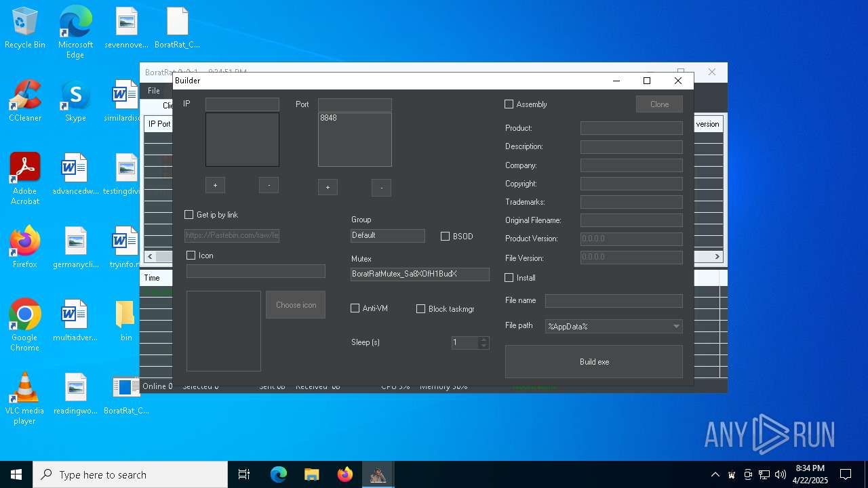Open Firefox desktop shortcut
Screen dimensions: 868x488
(25, 248)
